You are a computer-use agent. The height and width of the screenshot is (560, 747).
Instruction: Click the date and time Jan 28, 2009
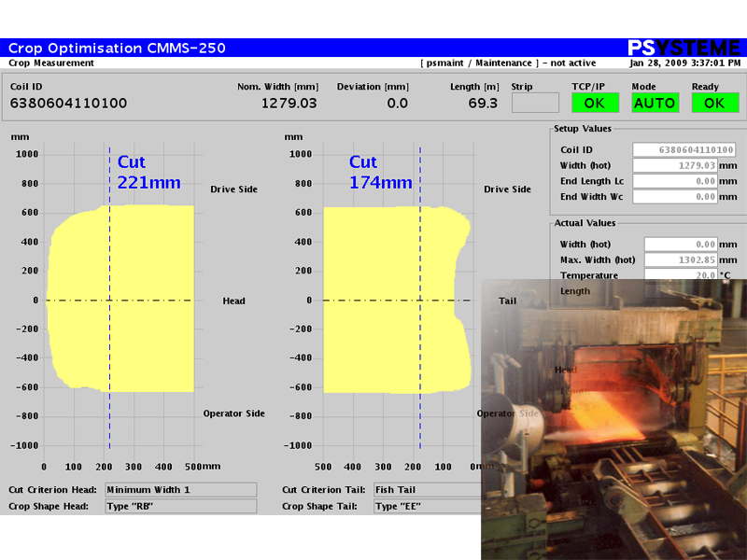pyautogui.click(x=685, y=63)
